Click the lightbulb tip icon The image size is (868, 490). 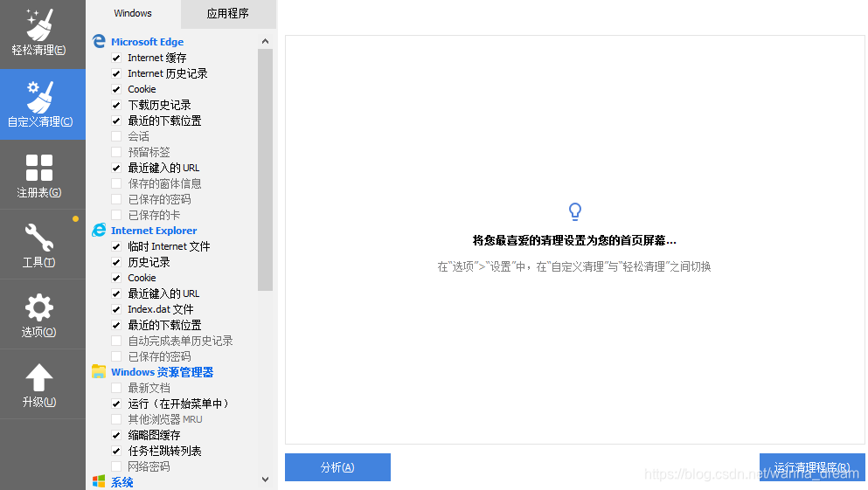[x=575, y=212]
